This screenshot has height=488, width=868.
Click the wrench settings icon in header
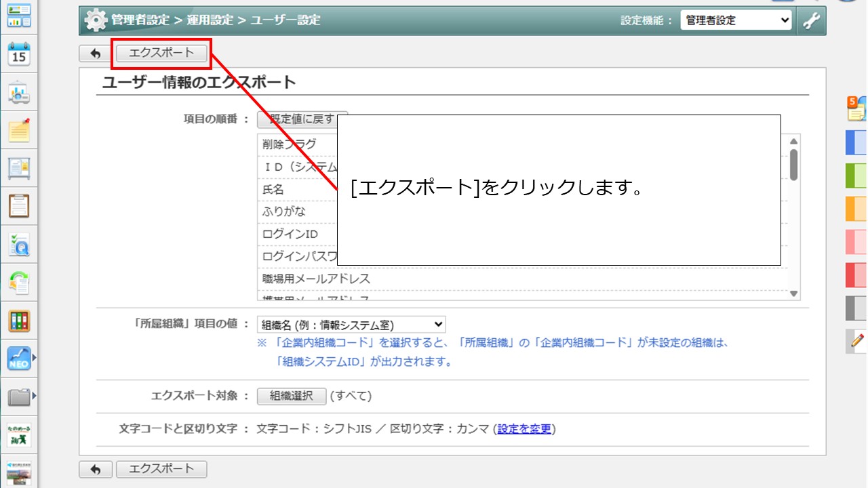point(811,20)
